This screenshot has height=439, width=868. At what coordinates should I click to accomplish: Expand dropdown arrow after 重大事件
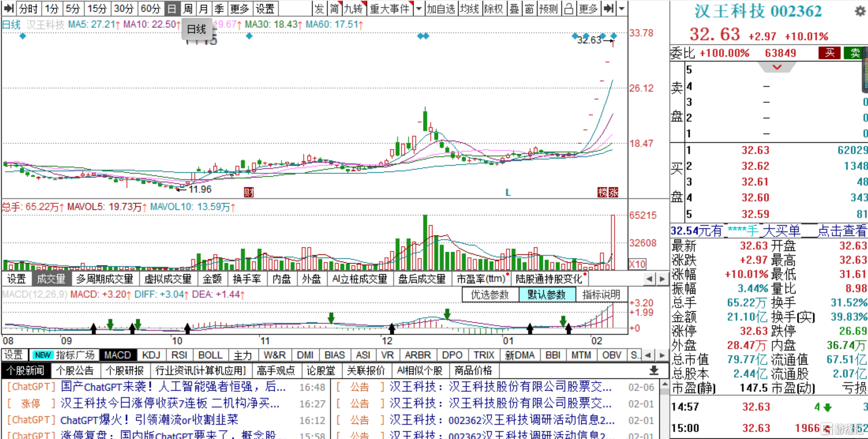(419, 8)
